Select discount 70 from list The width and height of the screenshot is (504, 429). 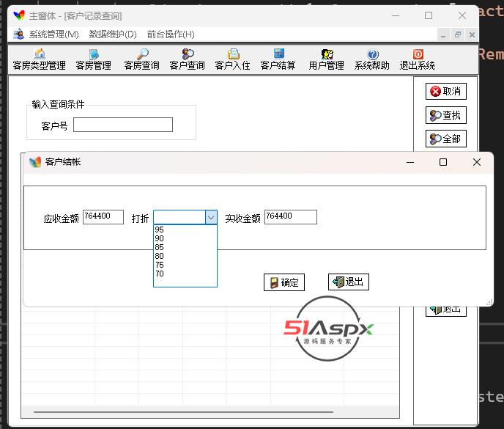pos(185,274)
